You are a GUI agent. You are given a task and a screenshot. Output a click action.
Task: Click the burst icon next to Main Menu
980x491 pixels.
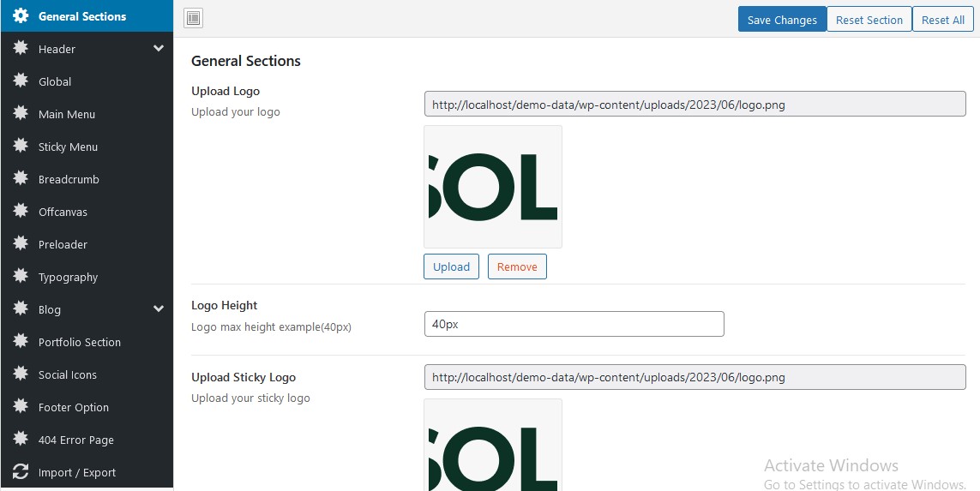coord(21,114)
